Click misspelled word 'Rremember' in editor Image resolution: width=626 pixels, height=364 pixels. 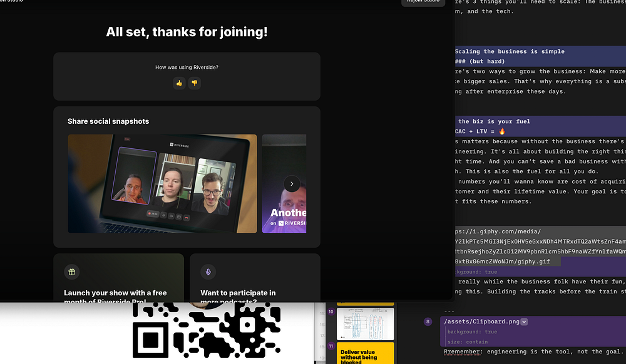(x=462, y=351)
